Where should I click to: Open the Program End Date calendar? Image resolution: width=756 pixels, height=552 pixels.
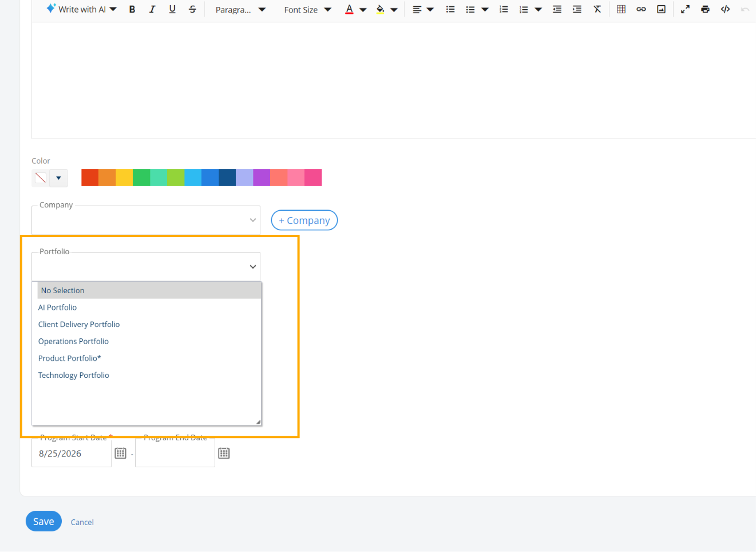click(x=224, y=454)
